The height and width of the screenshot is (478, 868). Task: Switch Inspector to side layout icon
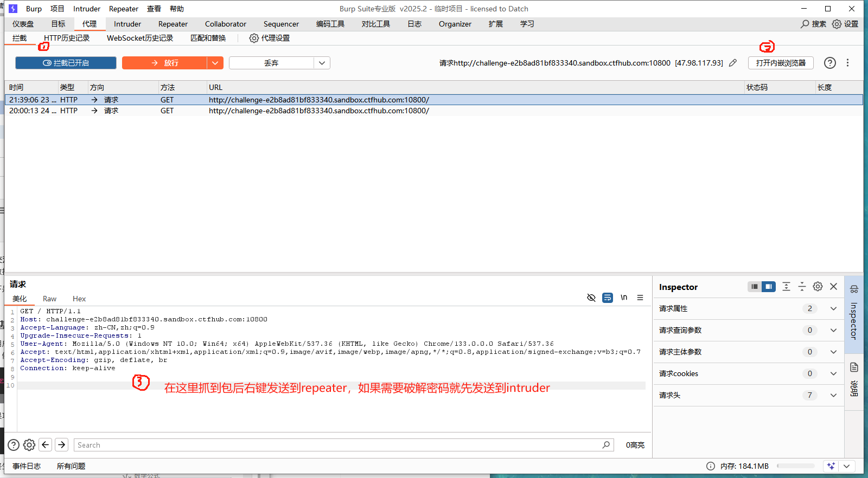[769, 287]
